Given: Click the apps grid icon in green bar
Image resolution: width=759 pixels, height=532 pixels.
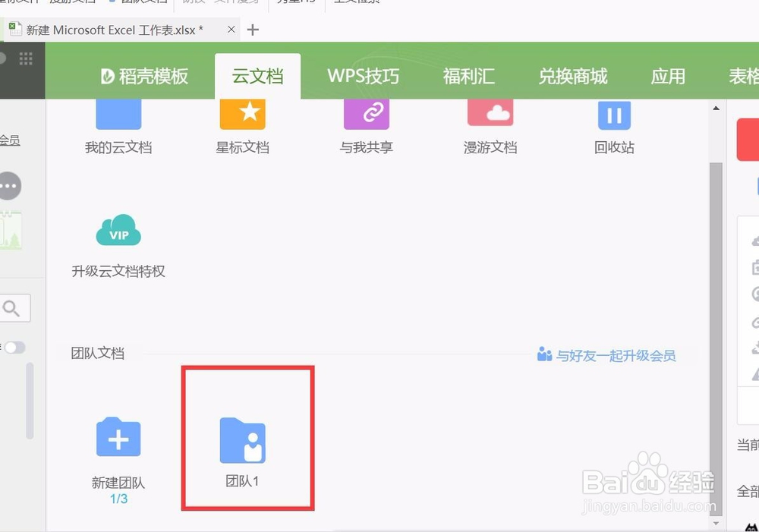Looking at the screenshot, I should [26, 58].
